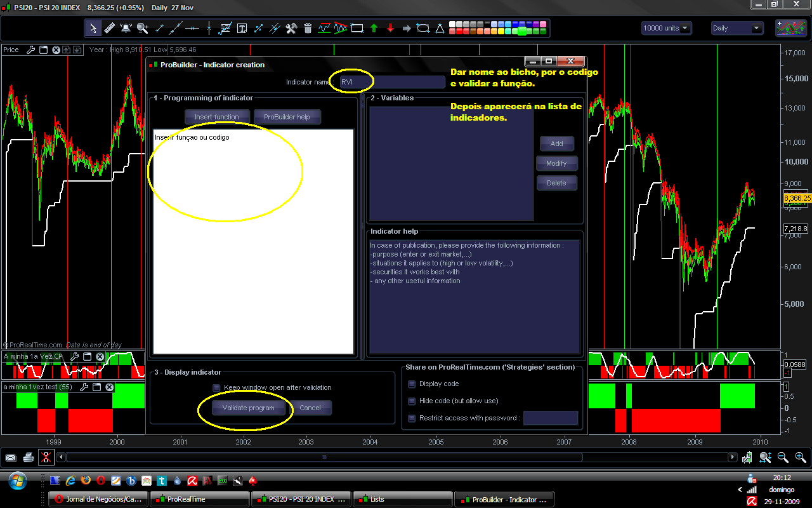
Task: Click the scrollbar right arrow below chart
Action: point(733,457)
